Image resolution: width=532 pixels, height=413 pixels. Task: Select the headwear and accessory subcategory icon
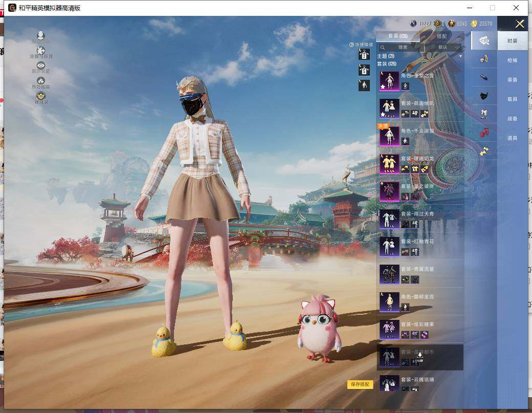[x=484, y=59]
